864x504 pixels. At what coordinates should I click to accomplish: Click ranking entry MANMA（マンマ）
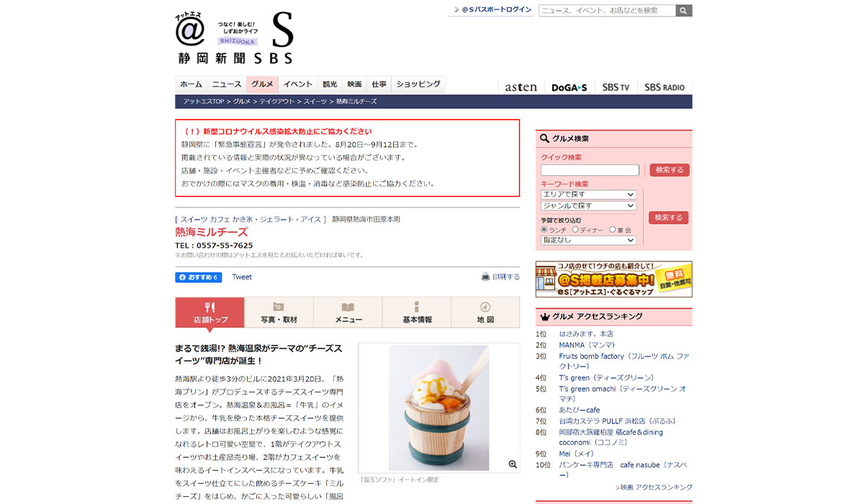point(587,345)
